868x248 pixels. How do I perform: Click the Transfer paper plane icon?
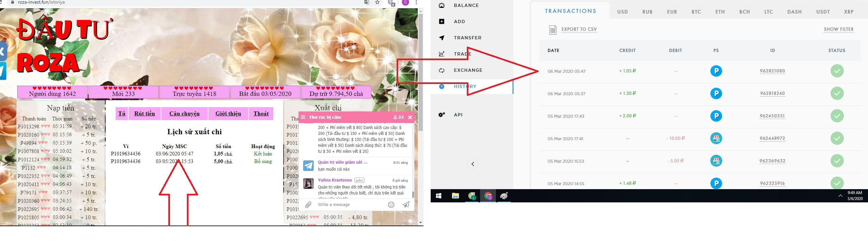point(441,38)
